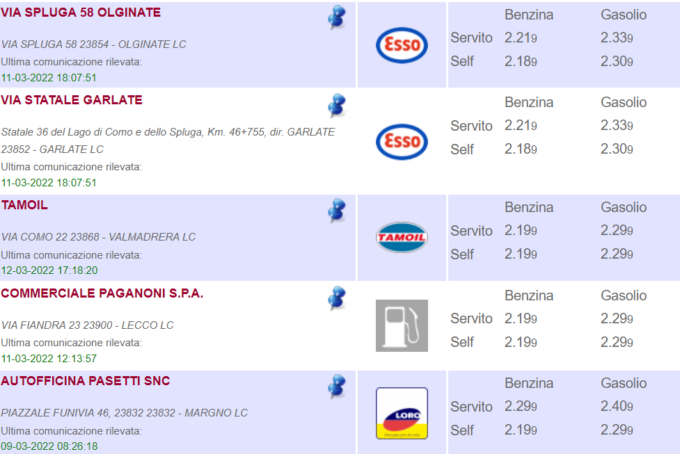The height and width of the screenshot is (454, 680).
Task: Click the address Via Como 22 Valmadrera
Action: click(99, 237)
